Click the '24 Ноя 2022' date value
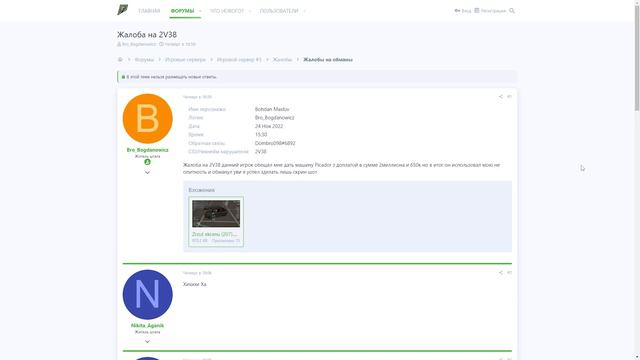Image resolution: width=640 pixels, height=360 pixels. (269, 126)
